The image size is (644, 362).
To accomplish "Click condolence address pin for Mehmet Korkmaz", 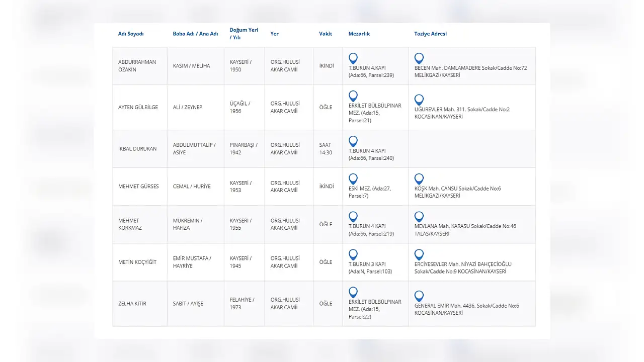I will (x=419, y=217).
